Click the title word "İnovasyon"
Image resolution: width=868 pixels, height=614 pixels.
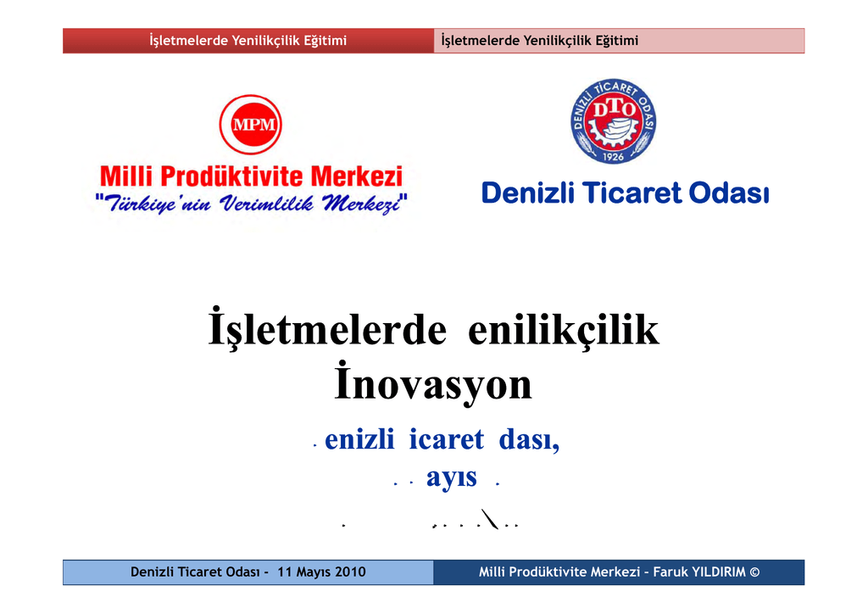(x=433, y=383)
